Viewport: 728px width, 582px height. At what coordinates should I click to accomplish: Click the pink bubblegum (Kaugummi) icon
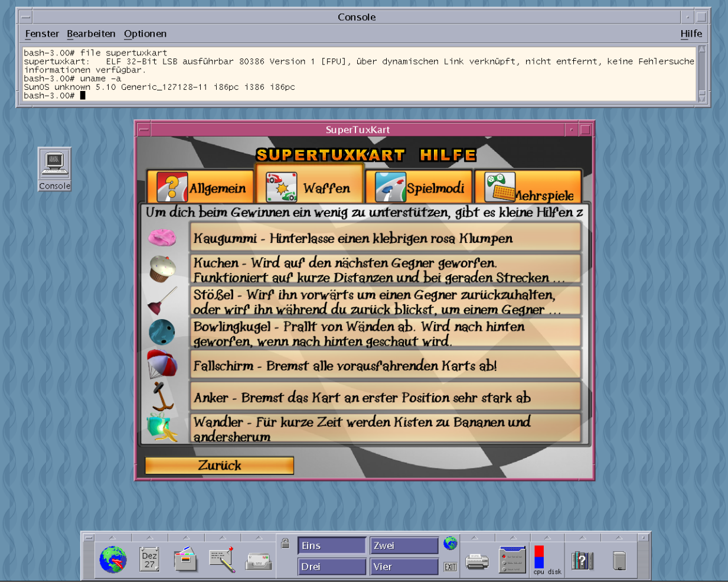tap(162, 238)
